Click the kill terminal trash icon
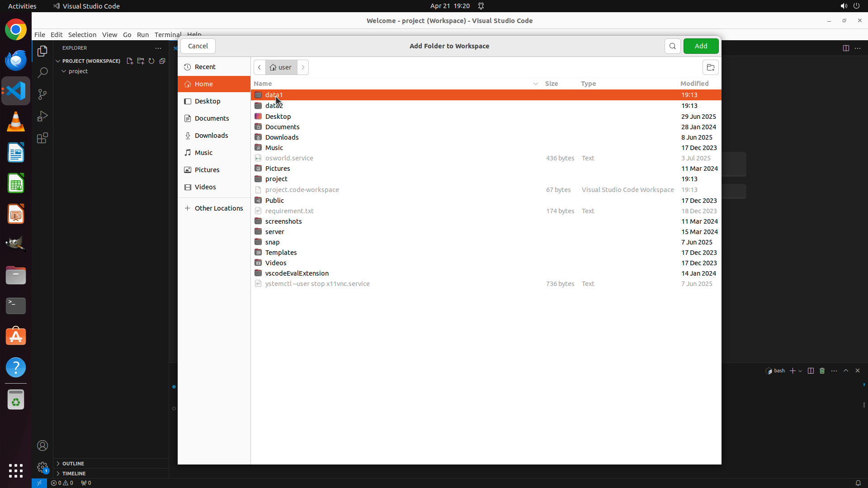This screenshot has height=488, width=868. (822, 371)
